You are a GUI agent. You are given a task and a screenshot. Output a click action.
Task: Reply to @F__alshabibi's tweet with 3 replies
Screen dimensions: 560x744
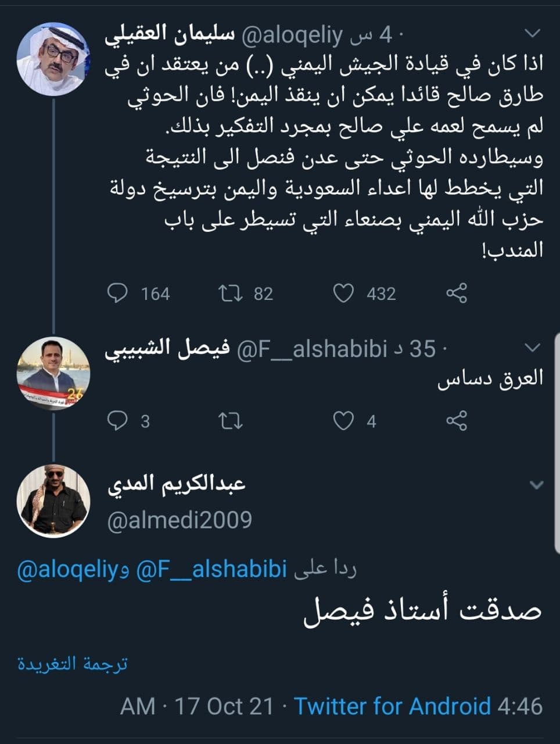pyautogui.click(x=118, y=420)
